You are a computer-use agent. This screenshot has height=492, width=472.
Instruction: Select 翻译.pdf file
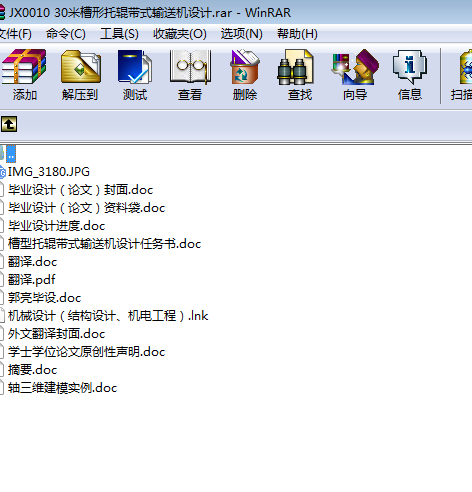pyautogui.click(x=32, y=280)
